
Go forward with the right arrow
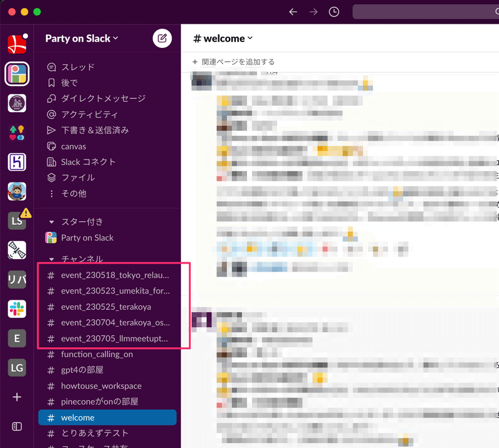click(x=314, y=12)
